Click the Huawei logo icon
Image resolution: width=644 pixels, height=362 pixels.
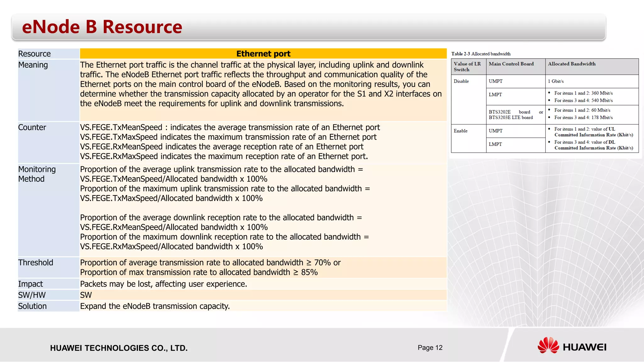[548, 345]
